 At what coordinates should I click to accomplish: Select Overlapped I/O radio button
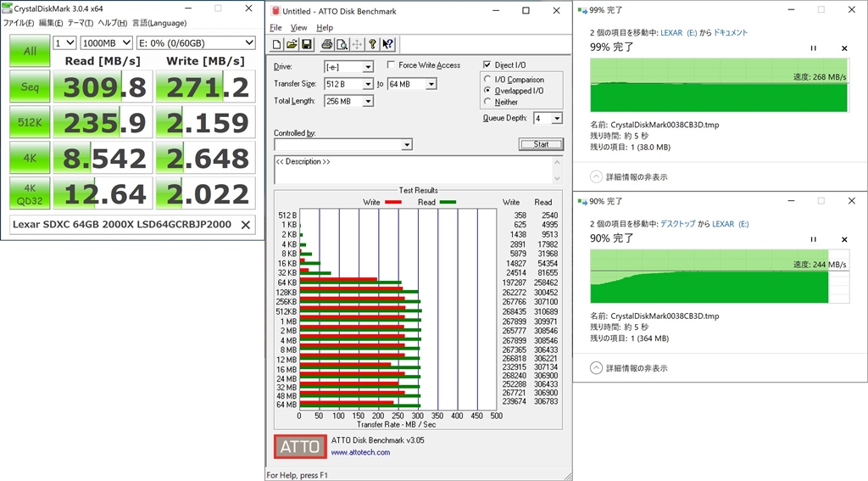(x=487, y=90)
